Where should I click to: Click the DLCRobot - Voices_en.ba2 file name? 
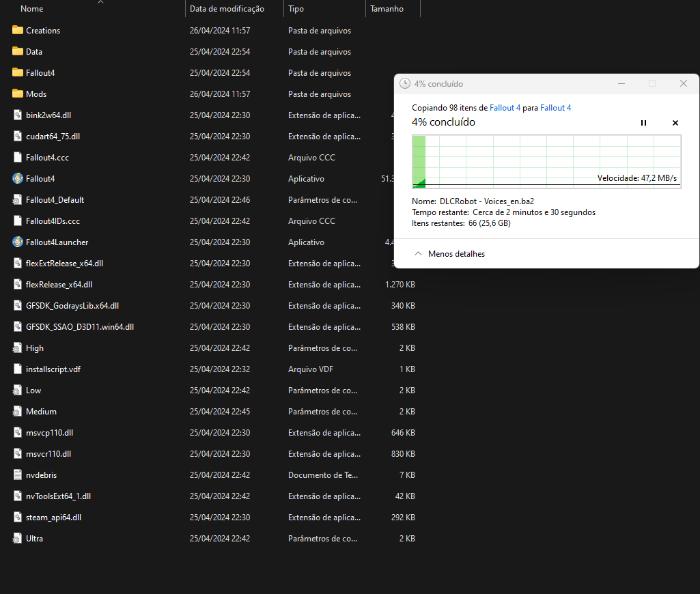tap(487, 201)
